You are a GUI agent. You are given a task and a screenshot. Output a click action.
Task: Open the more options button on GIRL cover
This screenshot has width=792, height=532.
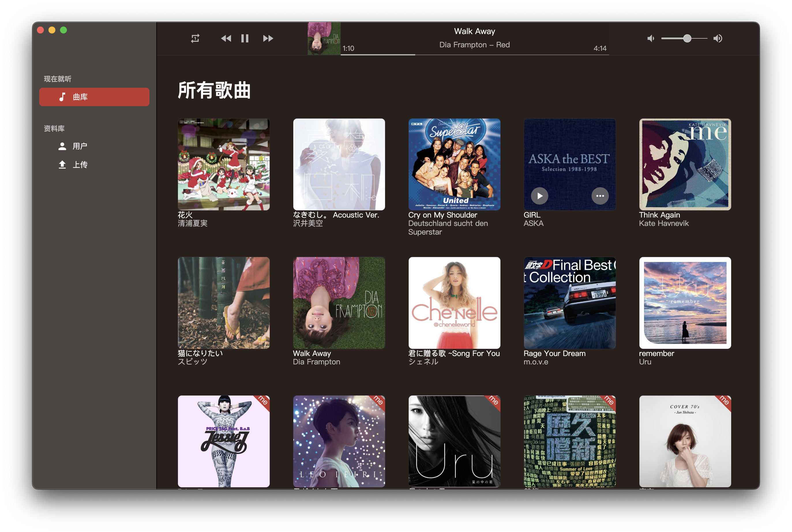point(600,196)
